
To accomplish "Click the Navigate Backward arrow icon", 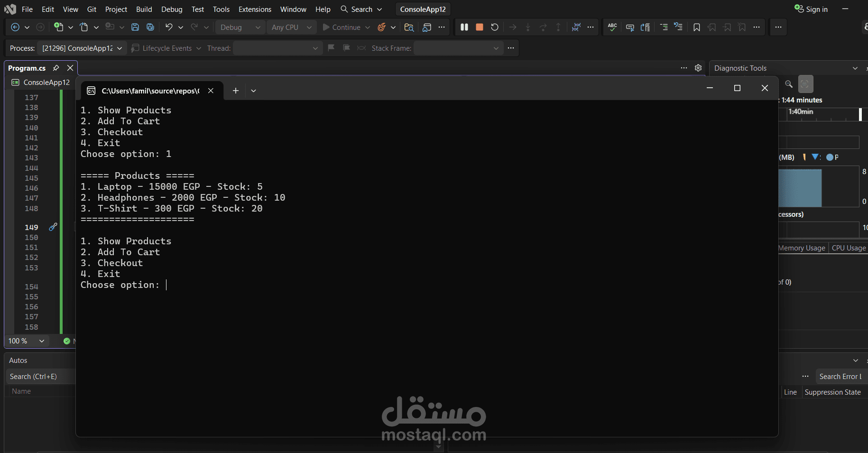I will click(15, 28).
